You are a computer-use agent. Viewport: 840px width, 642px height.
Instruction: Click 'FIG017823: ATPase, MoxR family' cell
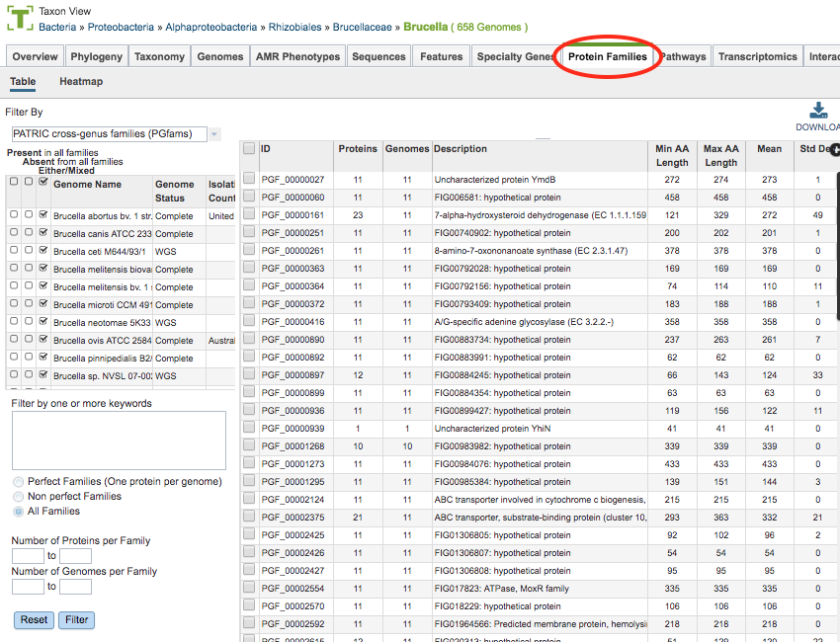coord(501,589)
